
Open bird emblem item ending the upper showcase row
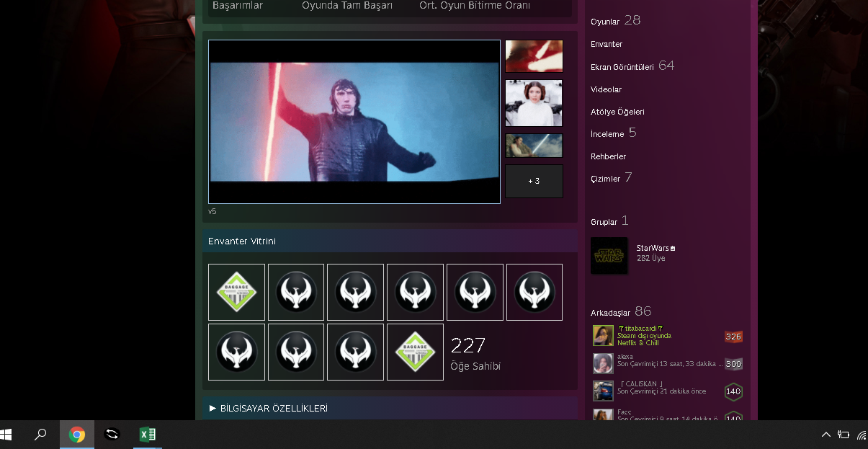point(534,292)
